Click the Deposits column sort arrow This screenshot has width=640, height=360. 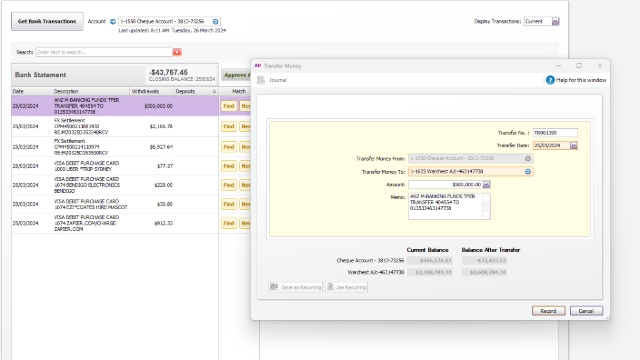pyautogui.click(x=214, y=91)
